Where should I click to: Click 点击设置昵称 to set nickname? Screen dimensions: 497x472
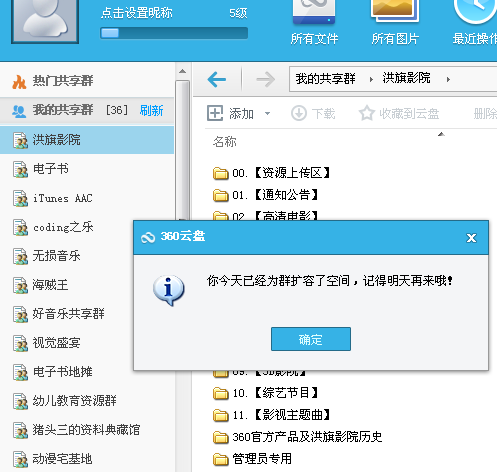pyautogui.click(x=137, y=13)
